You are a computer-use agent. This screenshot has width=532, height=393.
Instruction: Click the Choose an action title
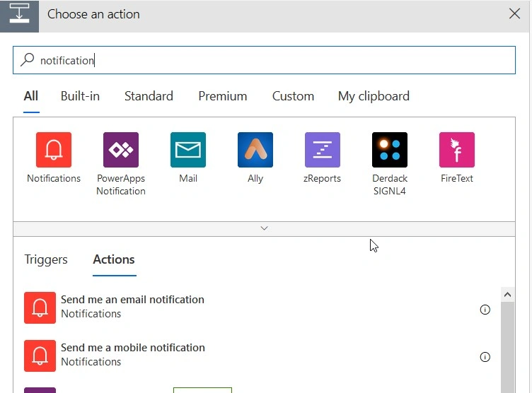(x=93, y=14)
